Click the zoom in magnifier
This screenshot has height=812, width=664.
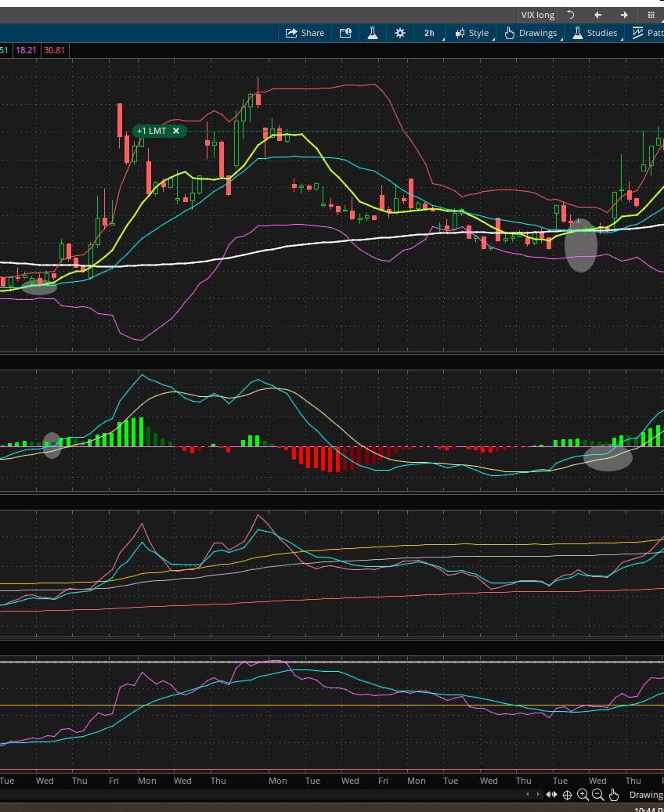tap(583, 795)
